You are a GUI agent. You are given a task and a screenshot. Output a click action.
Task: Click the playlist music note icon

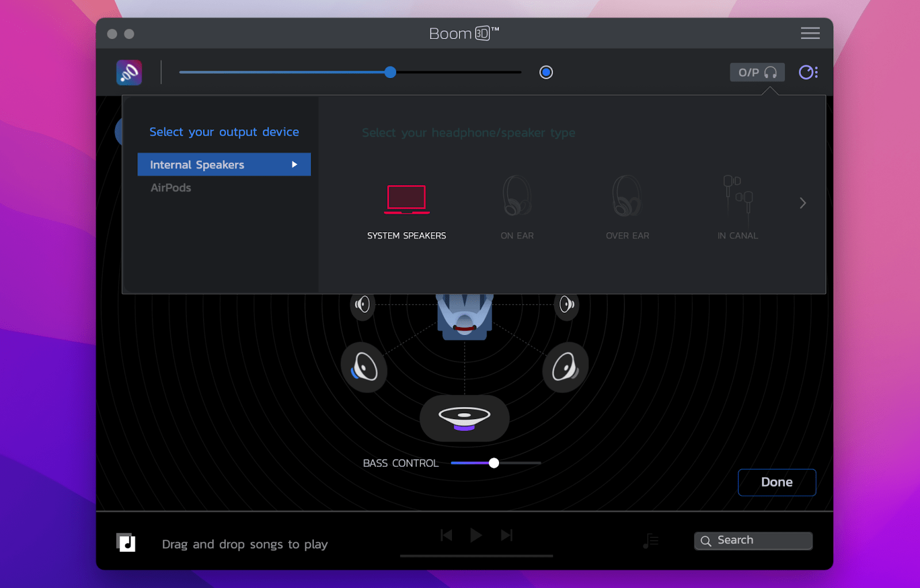click(x=650, y=540)
